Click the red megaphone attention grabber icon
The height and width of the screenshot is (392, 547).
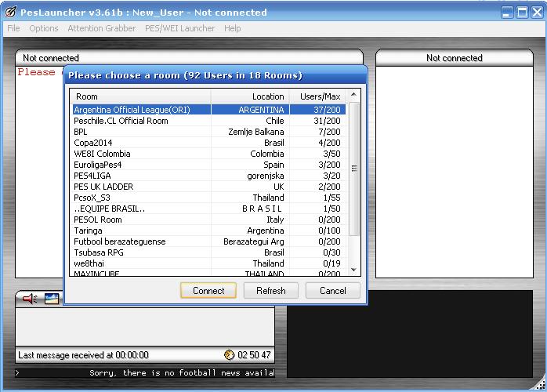click(30, 299)
